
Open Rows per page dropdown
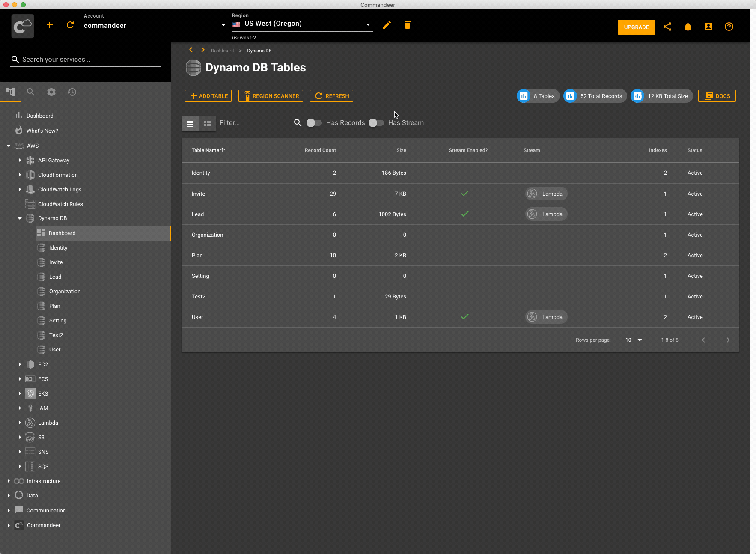(635, 340)
